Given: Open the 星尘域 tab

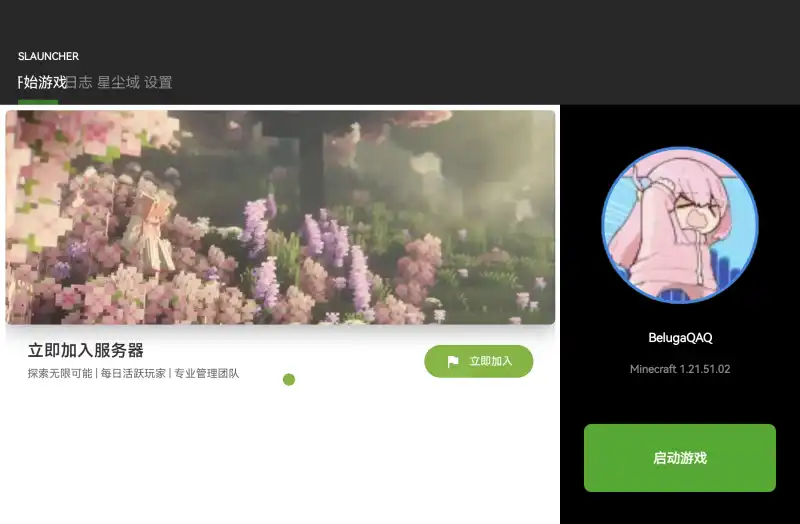Looking at the screenshot, I should tap(118, 82).
